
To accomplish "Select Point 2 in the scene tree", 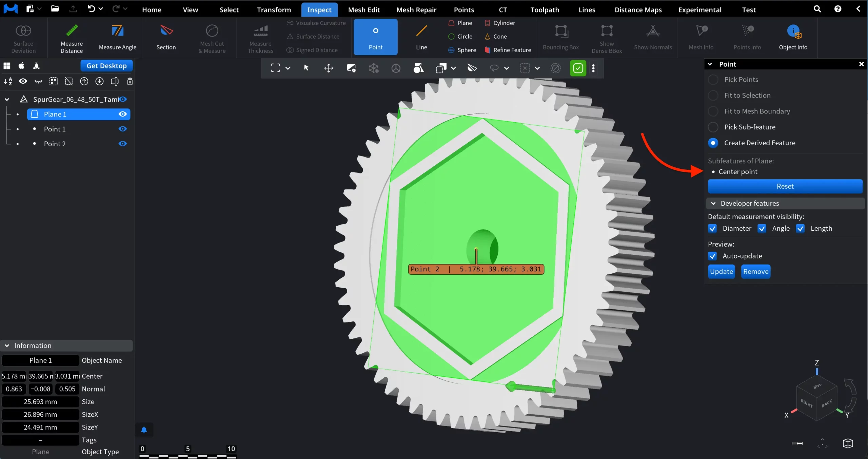I will pyautogui.click(x=55, y=144).
